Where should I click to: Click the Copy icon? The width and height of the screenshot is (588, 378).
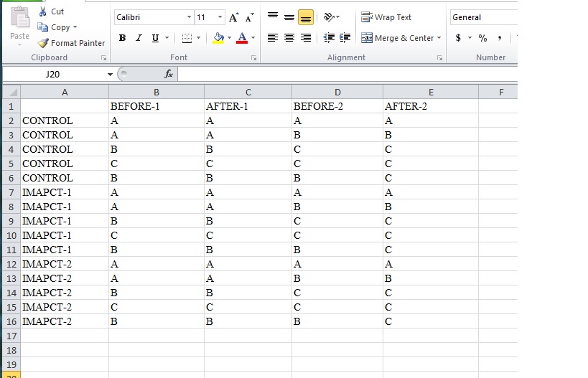point(43,27)
